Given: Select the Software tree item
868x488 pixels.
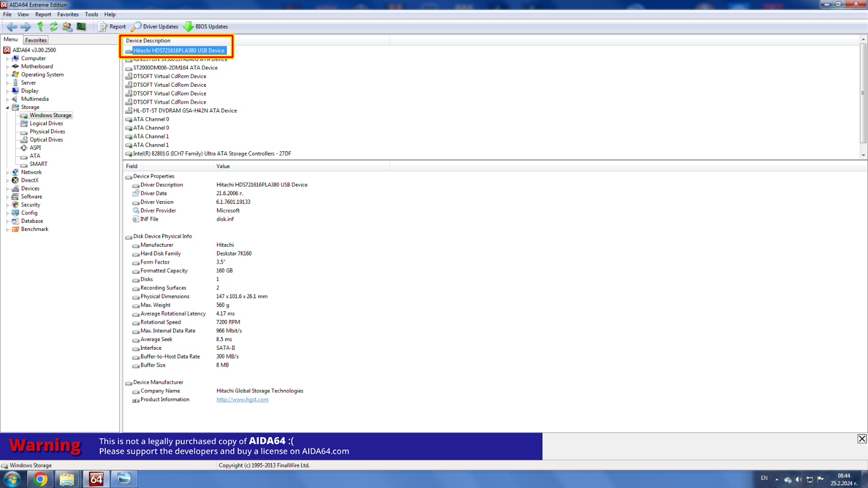Looking at the screenshot, I should pyautogui.click(x=31, y=197).
